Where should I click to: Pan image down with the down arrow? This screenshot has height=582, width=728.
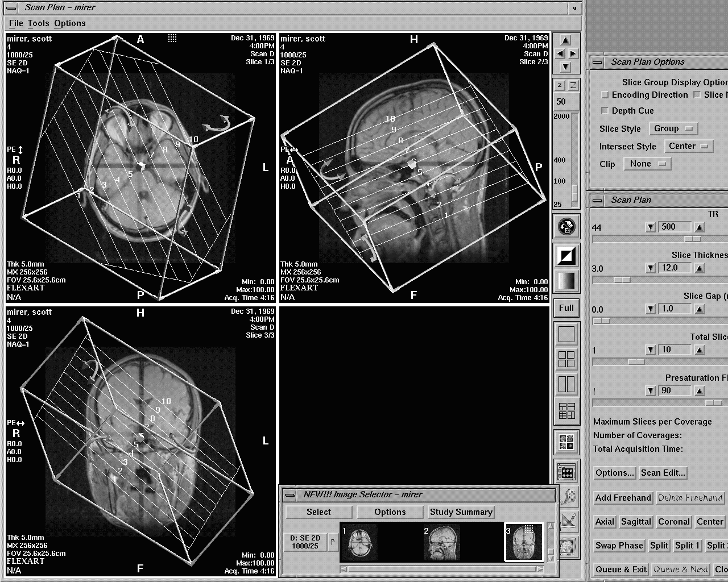[x=565, y=66]
